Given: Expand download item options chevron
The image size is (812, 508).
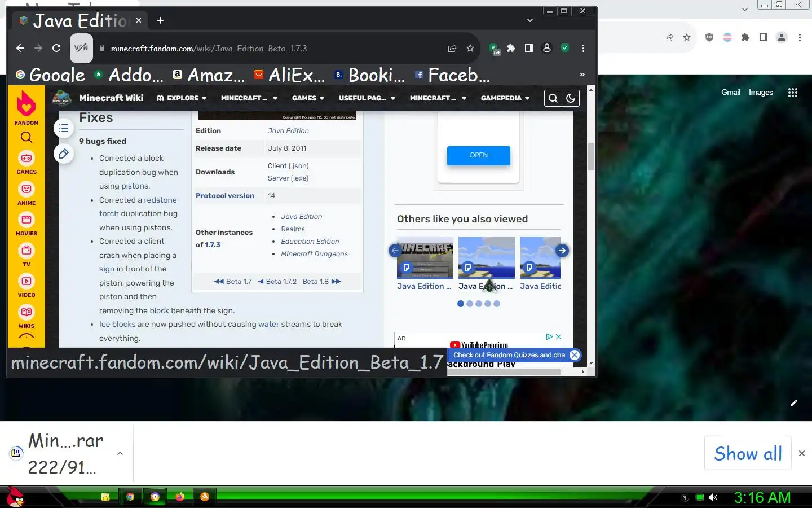Looking at the screenshot, I should click(x=120, y=453).
